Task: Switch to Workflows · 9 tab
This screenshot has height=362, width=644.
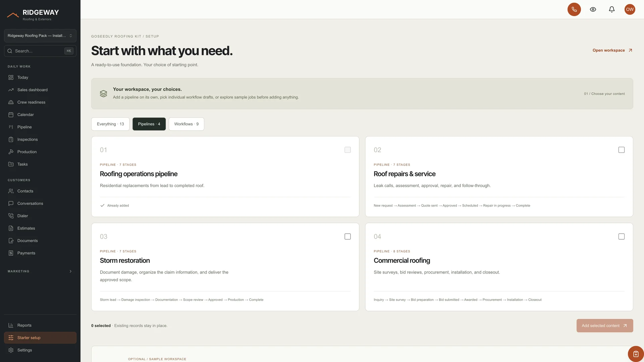Action: click(x=186, y=124)
